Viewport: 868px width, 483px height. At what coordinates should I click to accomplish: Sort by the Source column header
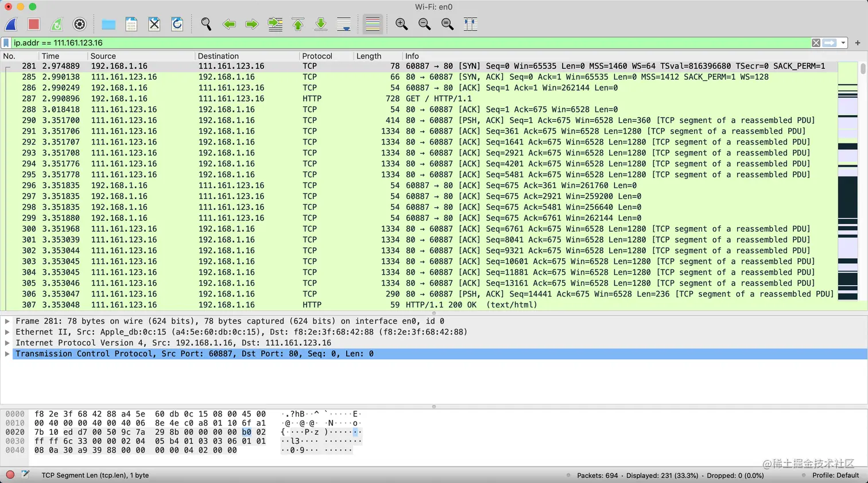point(141,56)
